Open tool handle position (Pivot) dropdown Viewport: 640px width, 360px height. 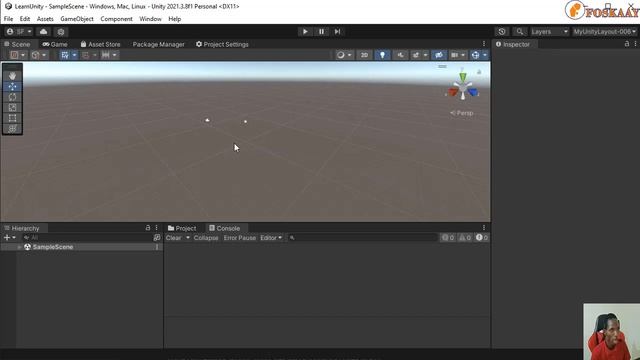click(x=18, y=55)
